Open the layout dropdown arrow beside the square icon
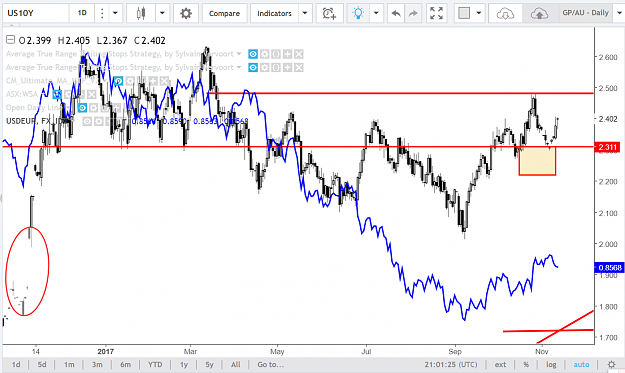The image size is (625, 373). tap(479, 14)
